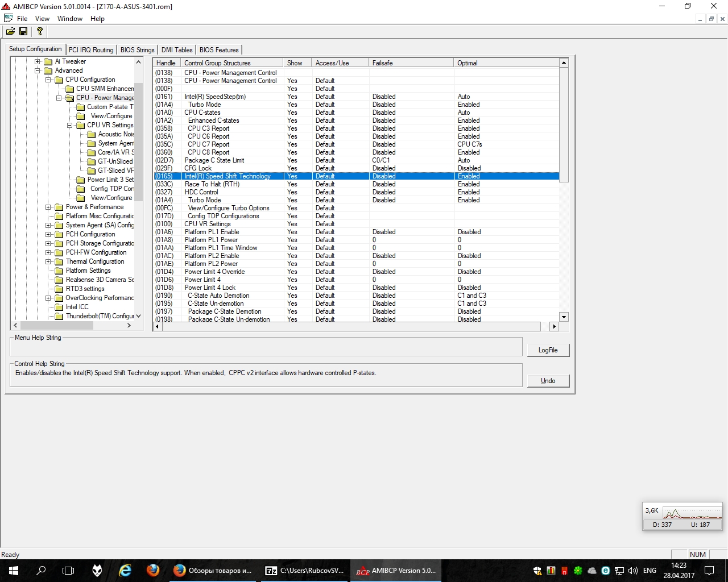Launch Internet Explorer from the taskbar

coord(125,571)
